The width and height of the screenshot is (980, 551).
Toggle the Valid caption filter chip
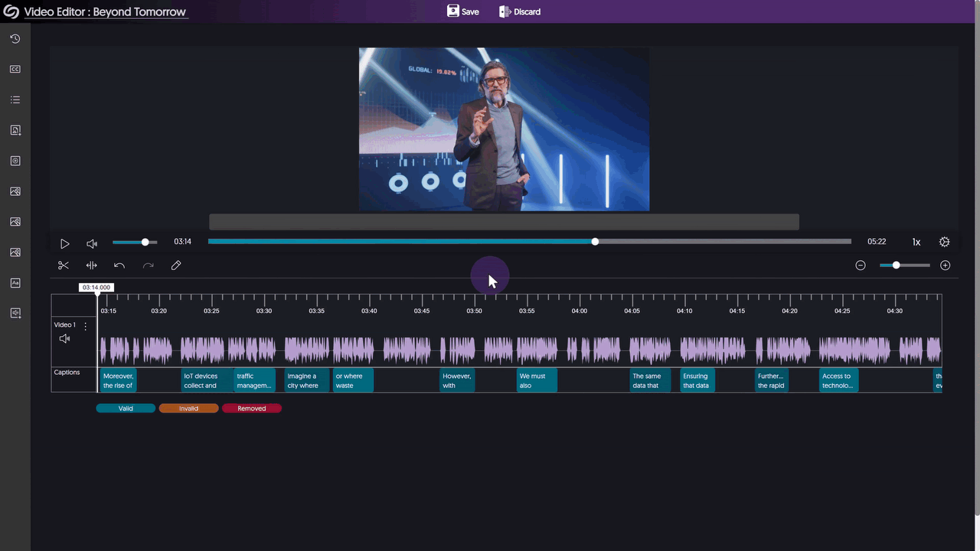point(125,408)
